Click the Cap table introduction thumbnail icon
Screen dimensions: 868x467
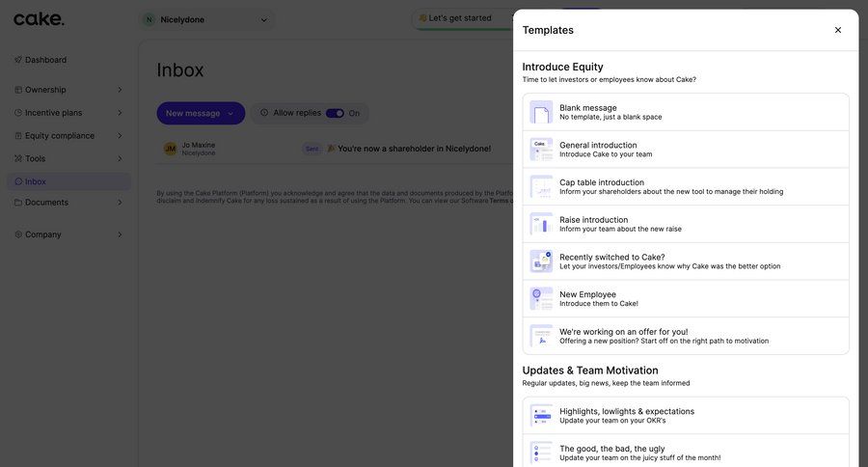[541, 186]
